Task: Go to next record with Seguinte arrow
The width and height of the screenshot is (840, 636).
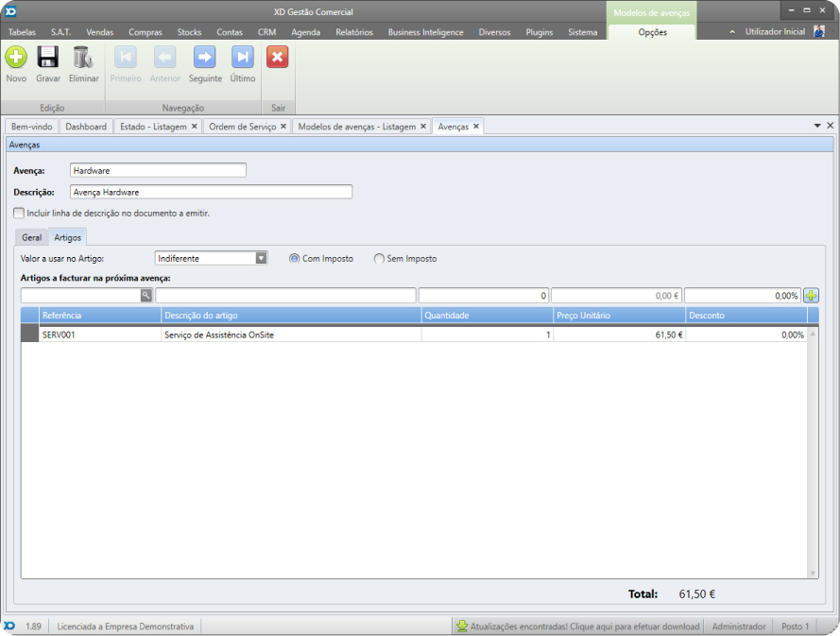Action: pos(205,58)
